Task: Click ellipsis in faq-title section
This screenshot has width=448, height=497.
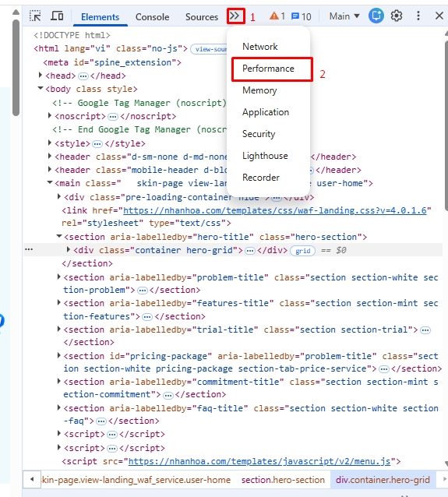Action: tap(101, 421)
